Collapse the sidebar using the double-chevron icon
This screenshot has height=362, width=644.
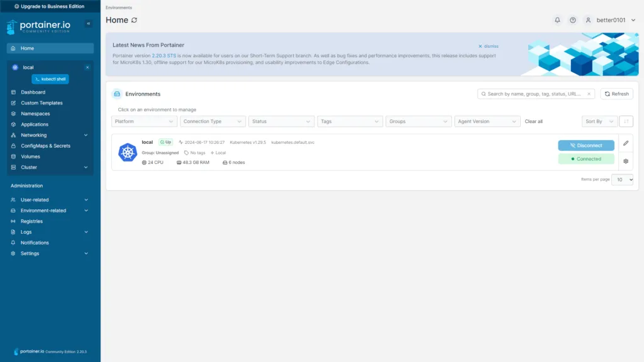point(89,23)
